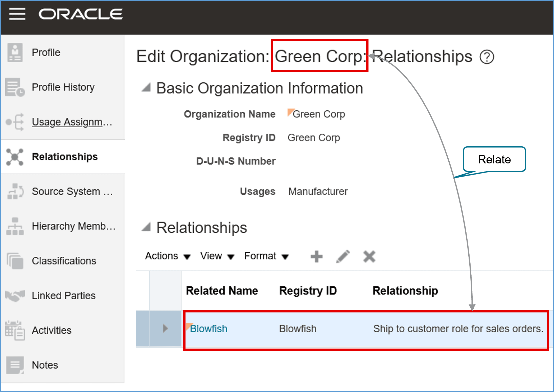Open Classifications via its stacked pages icon
The width and height of the screenshot is (554, 392).
15,261
